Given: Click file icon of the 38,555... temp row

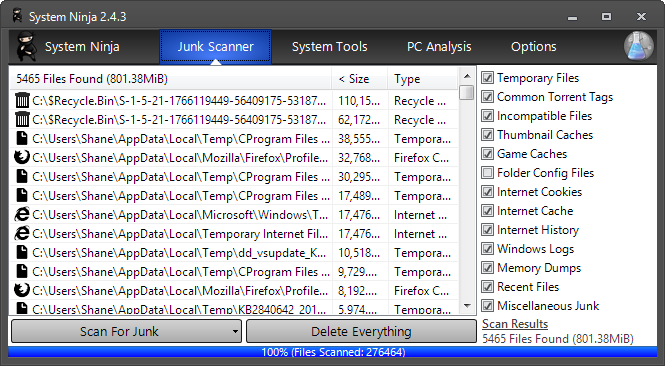Looking at the screenshot, I should click(22, 139).
